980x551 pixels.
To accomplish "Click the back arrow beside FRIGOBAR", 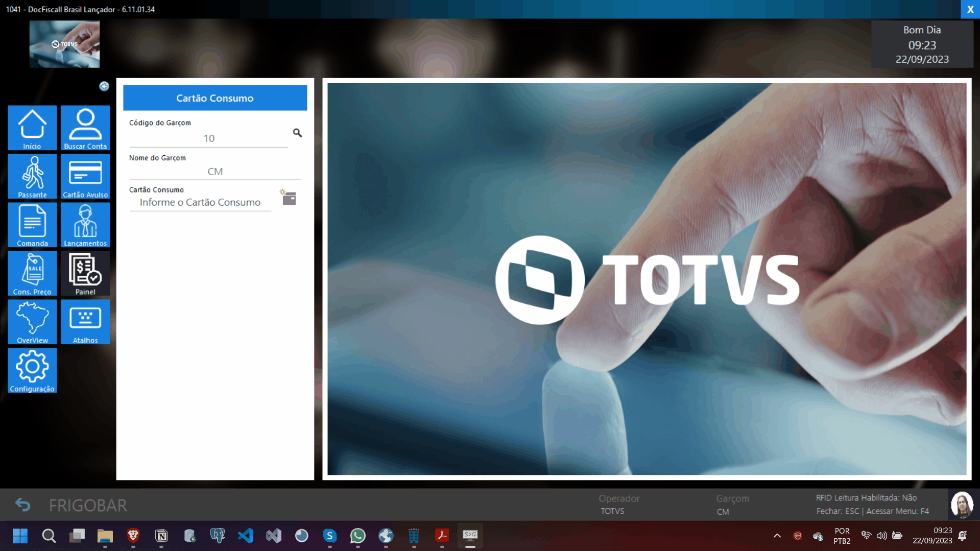I will [x=22, y=505].
